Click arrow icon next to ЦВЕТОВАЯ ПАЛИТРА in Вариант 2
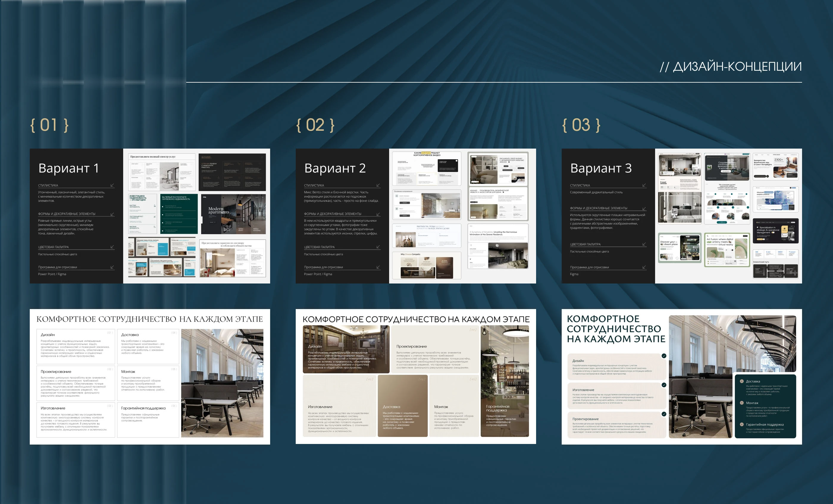The height and width of the screenshot is (504, 833). (x=378, y=247)
